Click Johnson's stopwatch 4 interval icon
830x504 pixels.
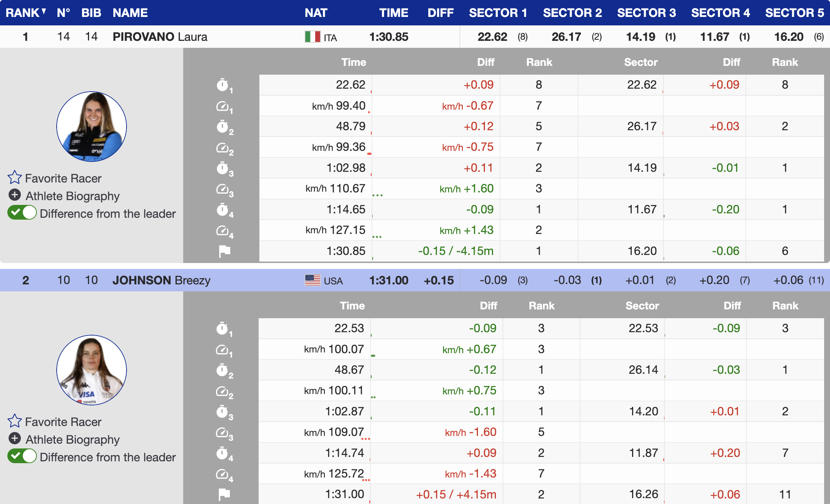223,453
